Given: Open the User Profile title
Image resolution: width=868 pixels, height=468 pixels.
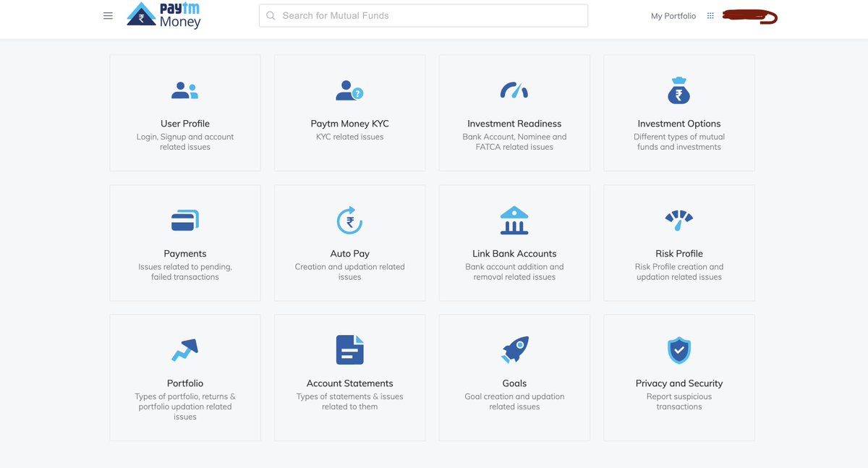Looking at the screenshot, I should coord(185,124).
